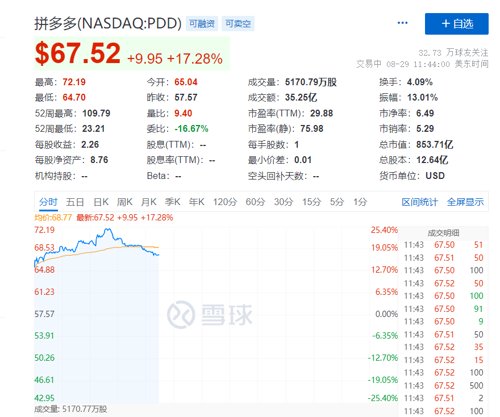Add PDD to watchlist with 自选 button
This screenshot has height=417, width=500.
coord(456,24)
